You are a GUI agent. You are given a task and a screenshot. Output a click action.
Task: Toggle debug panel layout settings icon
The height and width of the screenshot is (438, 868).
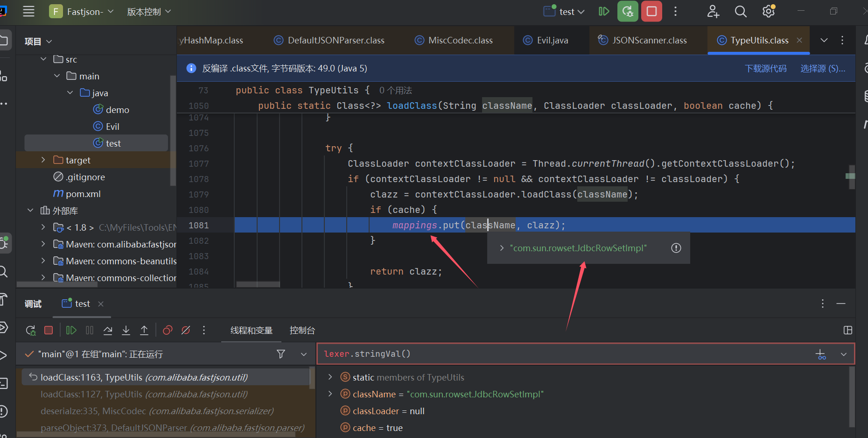click(x=848, y=331)
